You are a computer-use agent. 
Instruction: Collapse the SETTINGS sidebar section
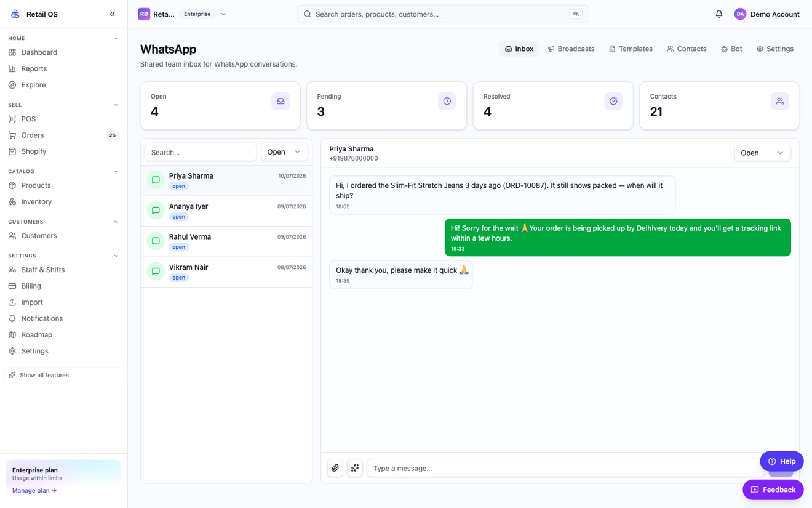point(116,256)
